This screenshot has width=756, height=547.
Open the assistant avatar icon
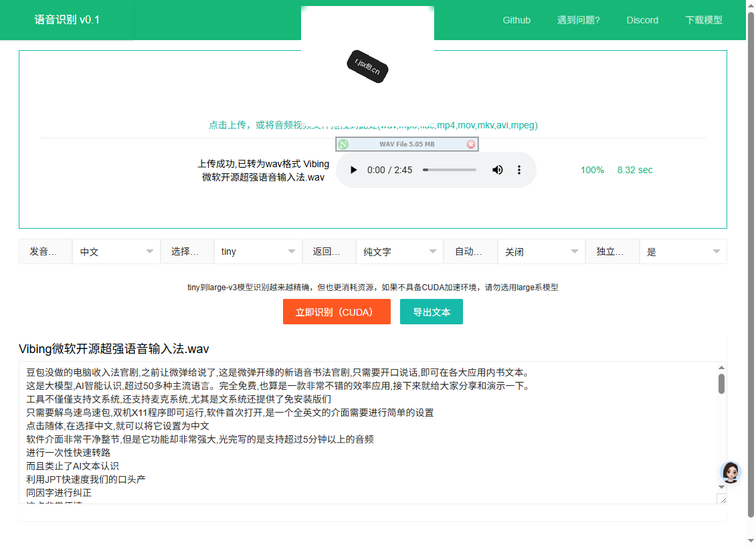(730, 472)
